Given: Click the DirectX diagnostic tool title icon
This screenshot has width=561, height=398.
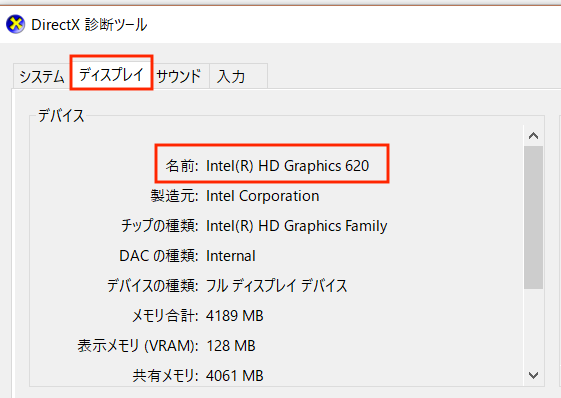Looking at the screenshot, I should pyautogui.click(x=15, y=24).
